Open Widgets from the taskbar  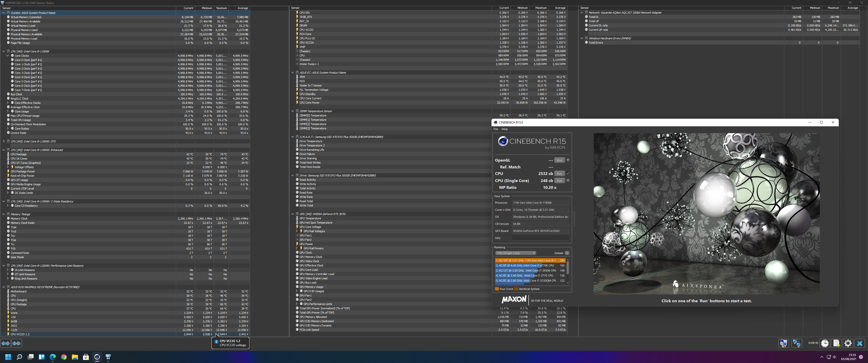click(x=41, y=357)
